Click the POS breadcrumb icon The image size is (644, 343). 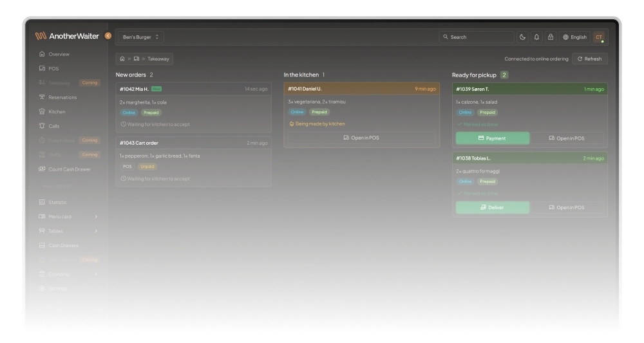(137, 59)
